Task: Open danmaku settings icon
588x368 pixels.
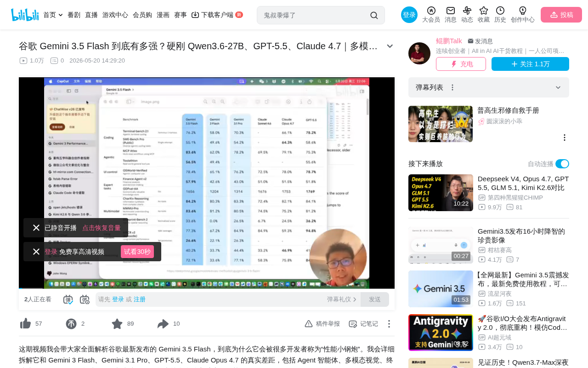Action: [x=85, y=299]
